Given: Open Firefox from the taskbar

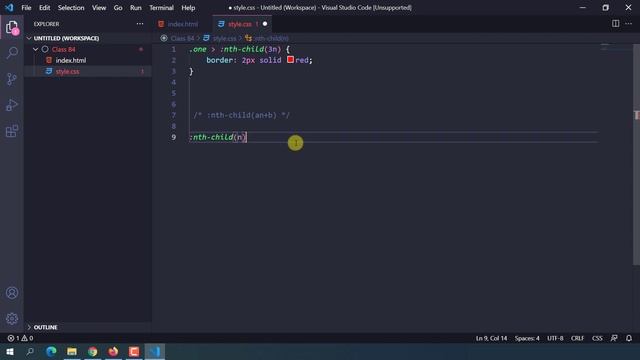Looking at the screenshot, I should pos(113,351).
